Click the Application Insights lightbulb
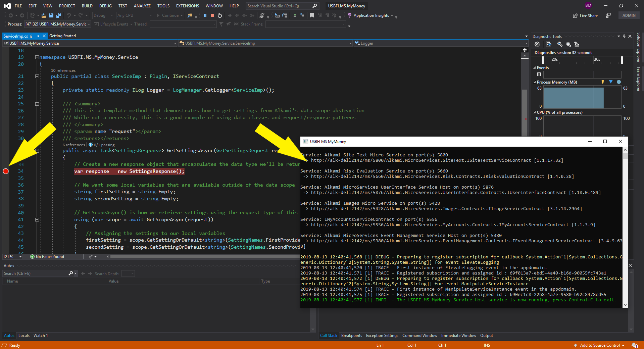Viewport: 644px width, 349px height. tap(350, 15)
